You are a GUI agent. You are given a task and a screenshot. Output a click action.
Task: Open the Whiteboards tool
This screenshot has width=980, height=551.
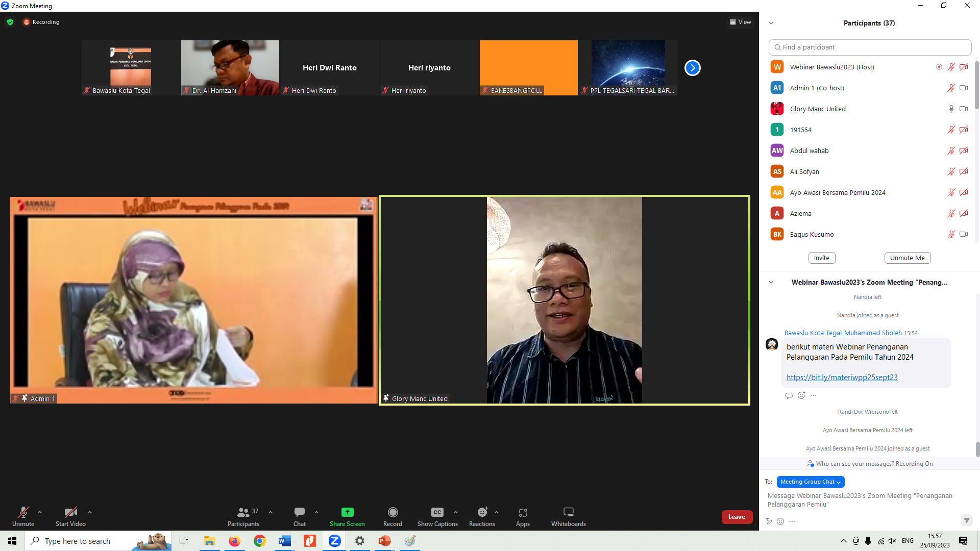click(568, 512)
